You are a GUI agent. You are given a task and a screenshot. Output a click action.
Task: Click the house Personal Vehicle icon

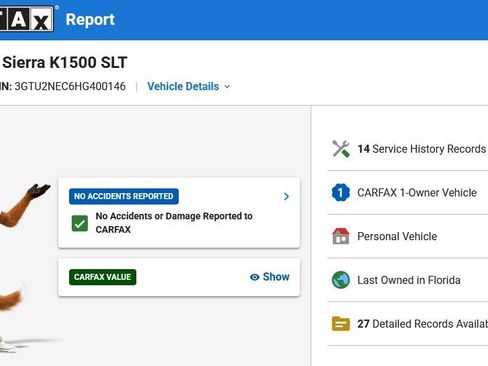(x=341, y=236)
